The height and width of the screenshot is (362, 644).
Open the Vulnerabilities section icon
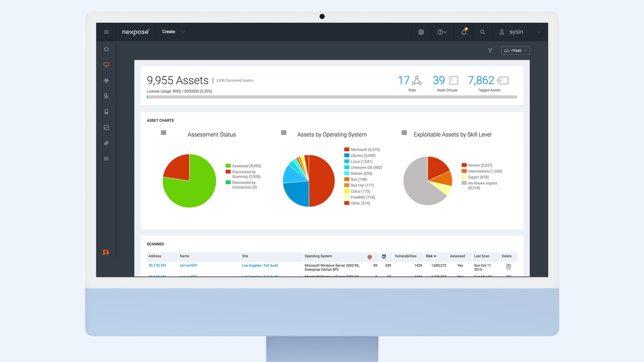coord(106,80)
